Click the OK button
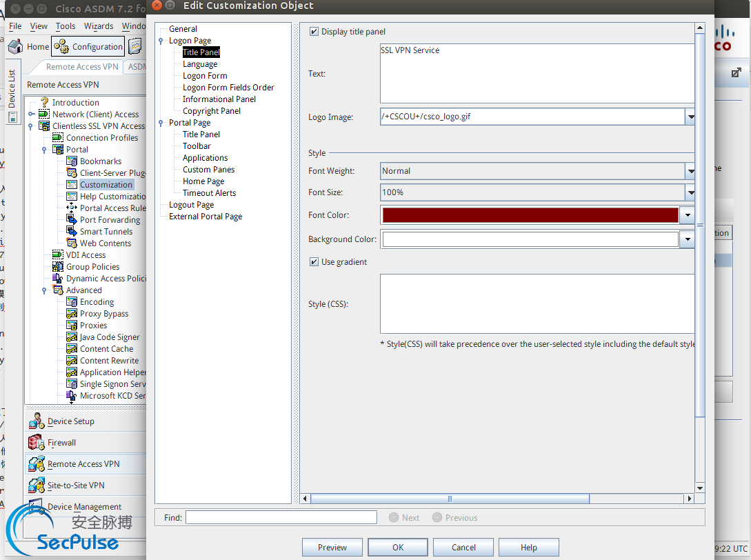 (x=398, y=547)
